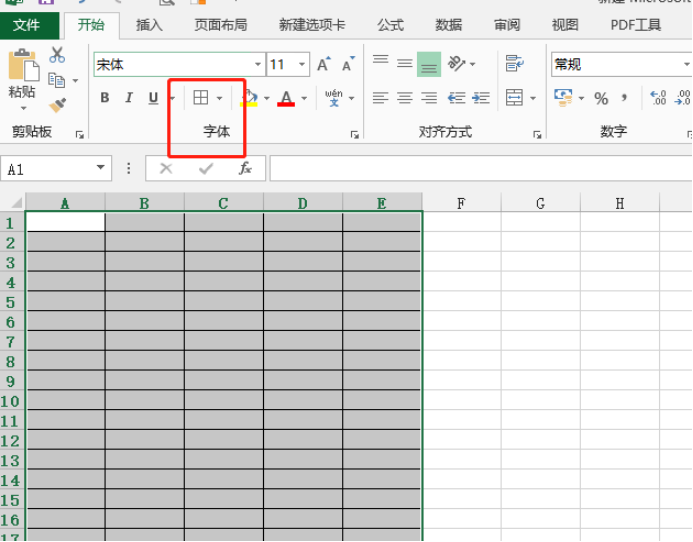Select the Format Painter brush
Image resolution: width=693 pixels, height=542 pixels.
point(57,105)
